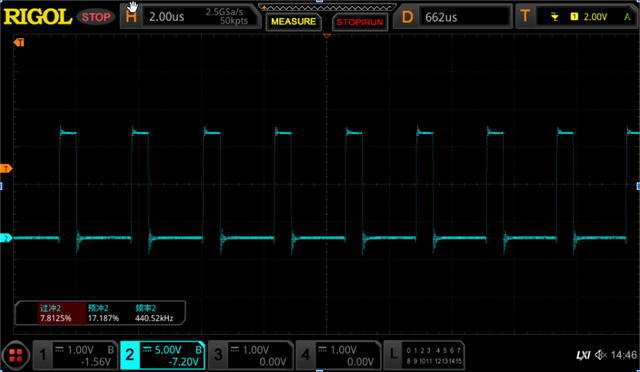
Task: Open the 2.00us timebase setting
Action: click(167, 17)
